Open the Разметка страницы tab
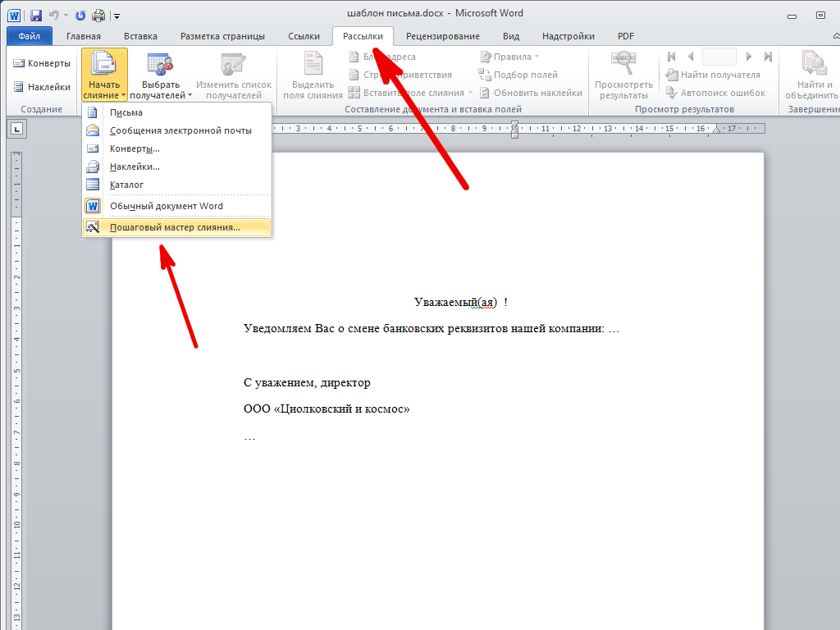The image size is (840, 630). [x=222, y=36]
